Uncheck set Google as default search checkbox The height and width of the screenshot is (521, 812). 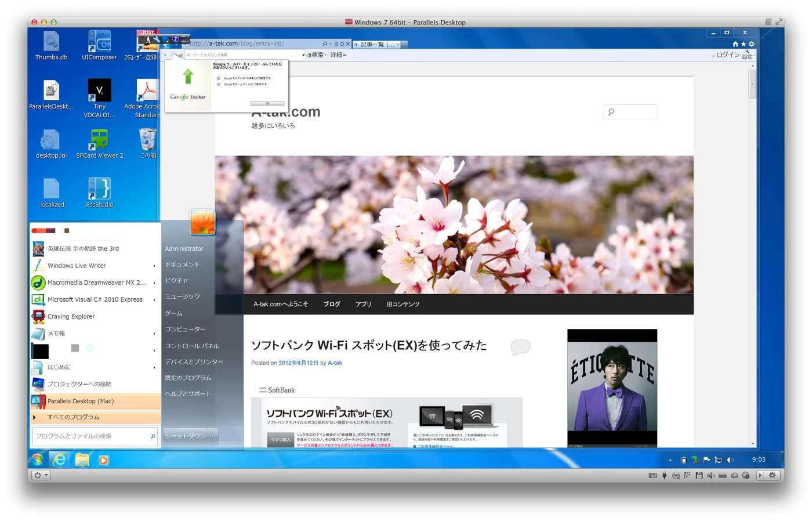219,78
